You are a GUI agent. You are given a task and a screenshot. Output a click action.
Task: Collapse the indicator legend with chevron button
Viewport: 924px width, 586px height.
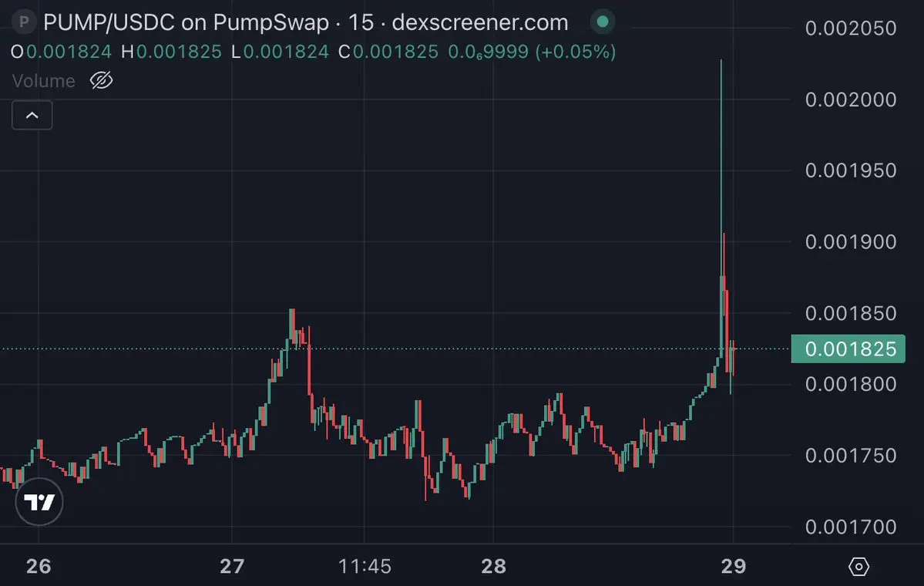point(32,115)
